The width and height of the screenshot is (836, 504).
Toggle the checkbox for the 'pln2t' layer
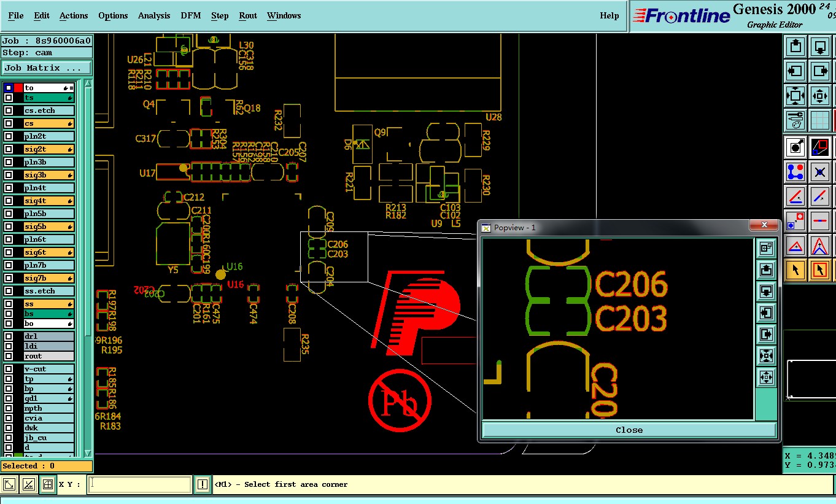click(x=9, y=137)
